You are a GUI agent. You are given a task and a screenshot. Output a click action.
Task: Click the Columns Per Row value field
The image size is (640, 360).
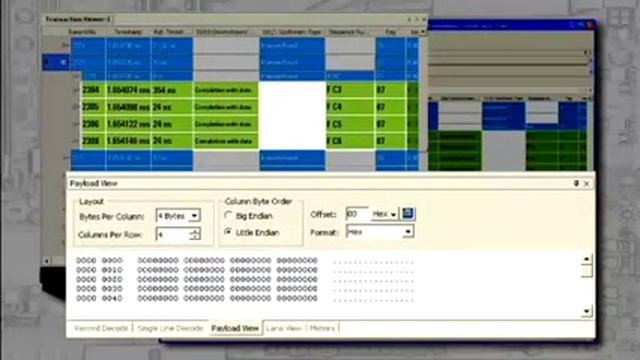click(x=173, y=234)
